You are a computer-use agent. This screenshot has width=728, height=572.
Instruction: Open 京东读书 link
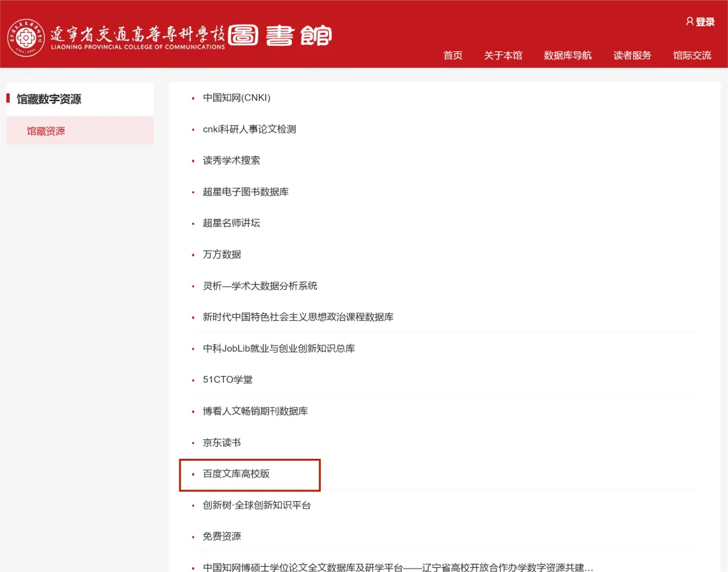(222, 442)
